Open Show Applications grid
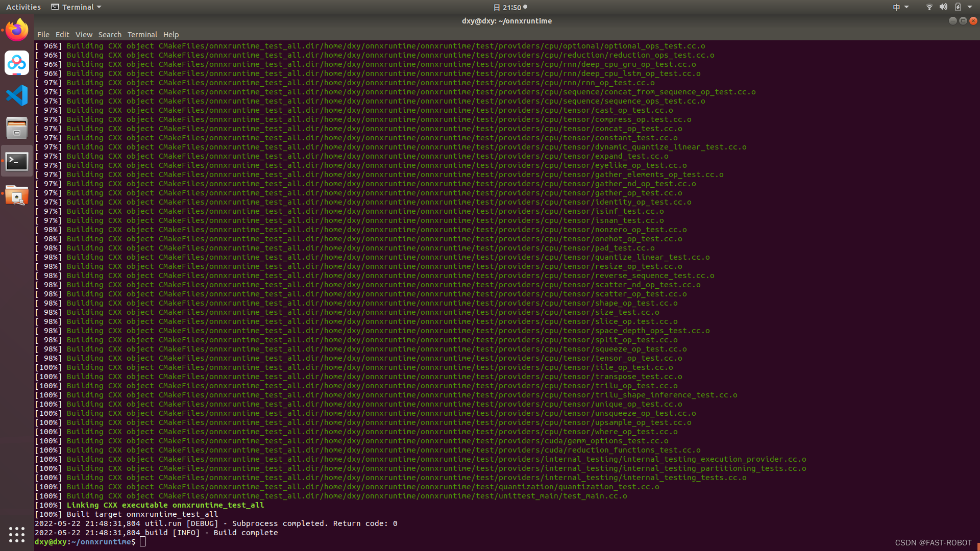 (17, 534)
